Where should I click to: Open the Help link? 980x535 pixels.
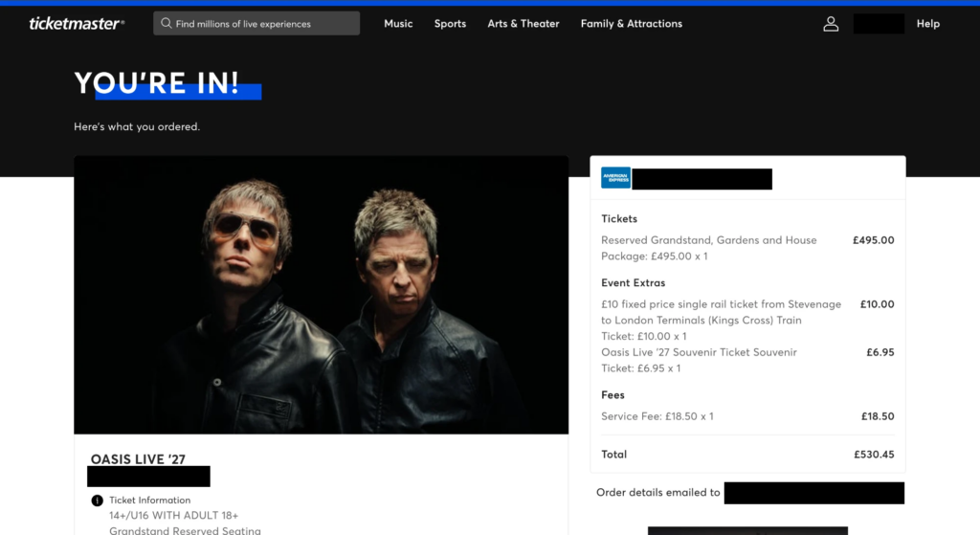coord(928,24)
